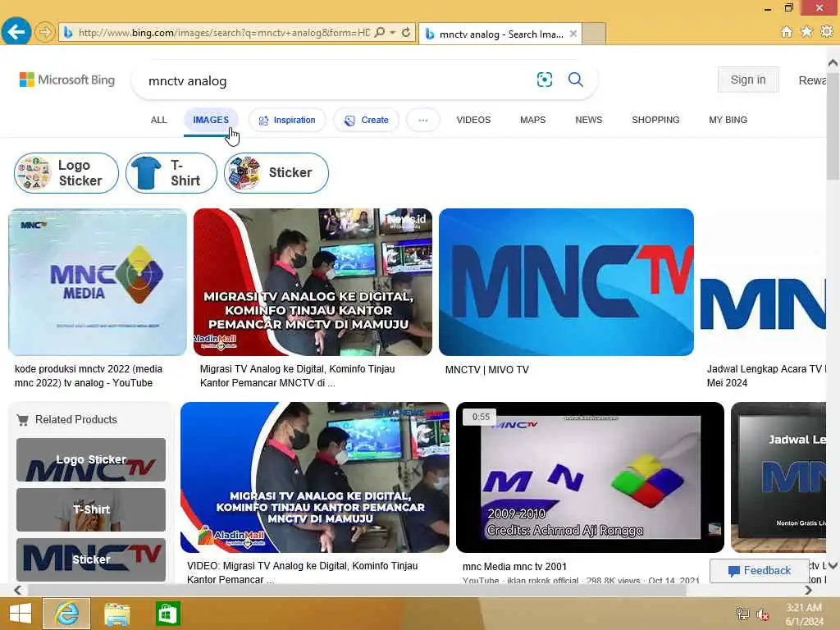
Task: Switch to the NEWS tab
Action: [589, 120]
